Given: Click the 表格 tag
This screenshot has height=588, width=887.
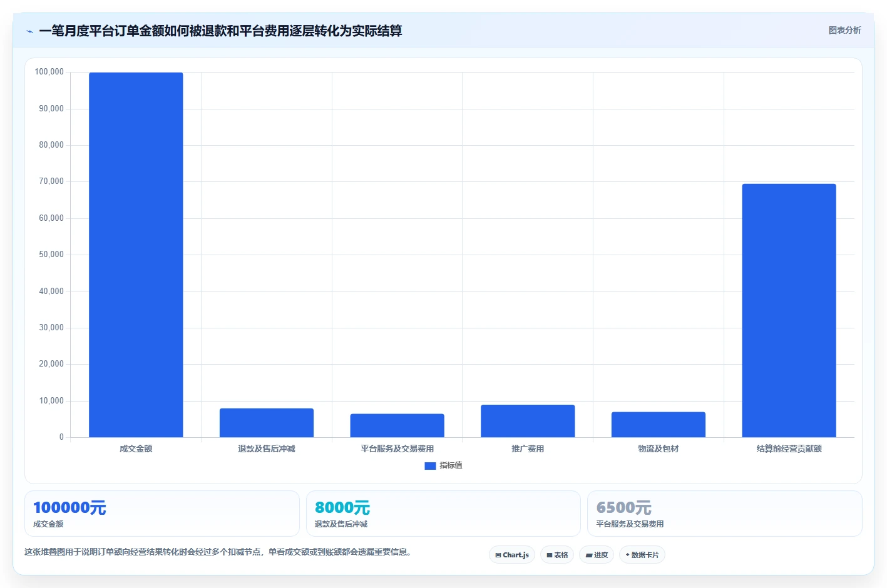Looking at the screenshot, I should [557, 555].
